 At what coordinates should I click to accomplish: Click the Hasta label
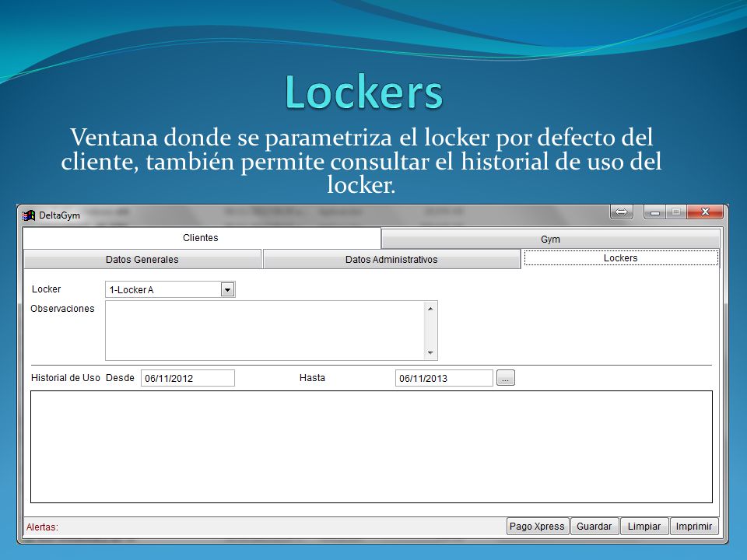[312, 378]
